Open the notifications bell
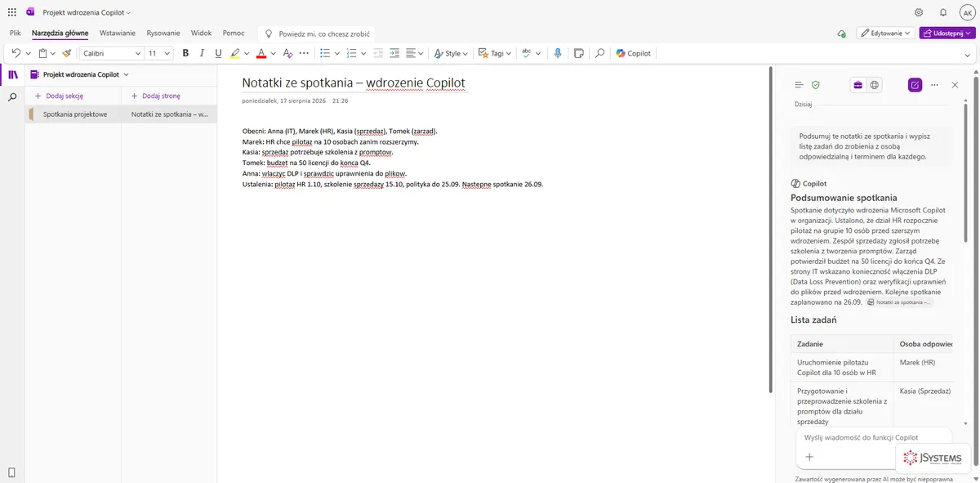 pyautogui.click(x=943, y=12)
